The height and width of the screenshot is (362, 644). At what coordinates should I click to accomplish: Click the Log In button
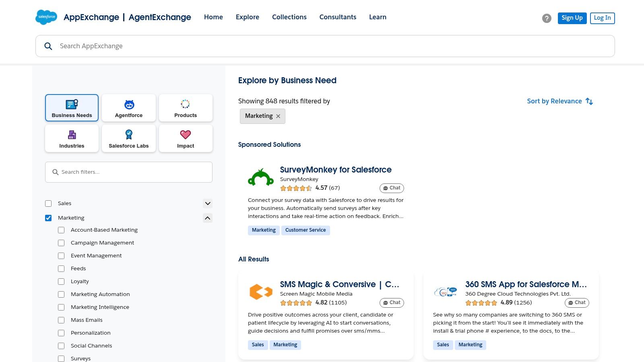tap(602, 18)
